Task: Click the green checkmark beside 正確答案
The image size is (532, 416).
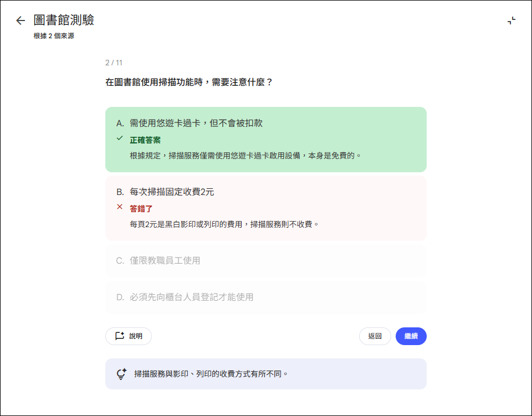Action: pos(120,138)
